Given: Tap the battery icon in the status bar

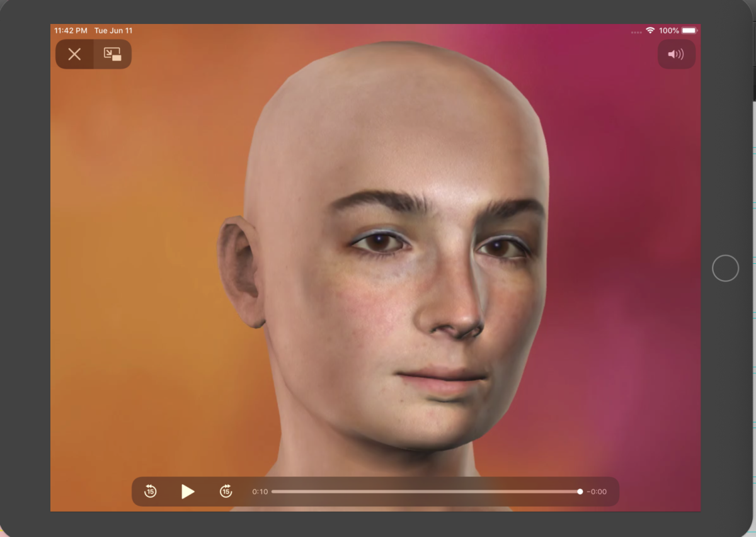Looking at the screenshot, I should [689, 30].
